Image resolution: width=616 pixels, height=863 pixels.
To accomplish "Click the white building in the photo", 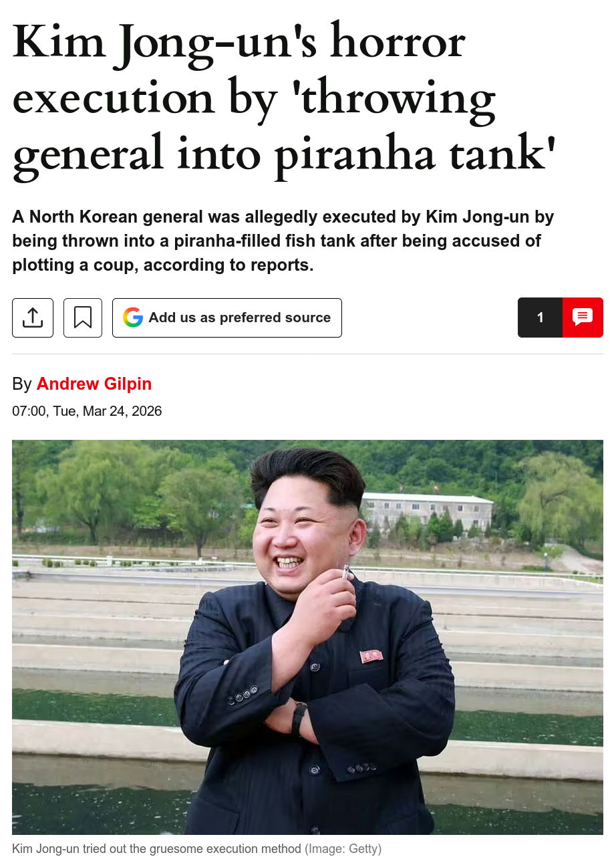I will pyautogui.click(x=428, y=511).
